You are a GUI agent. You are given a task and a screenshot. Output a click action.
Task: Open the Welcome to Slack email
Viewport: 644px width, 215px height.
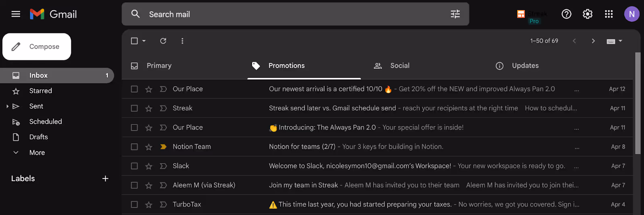point(377,166)
